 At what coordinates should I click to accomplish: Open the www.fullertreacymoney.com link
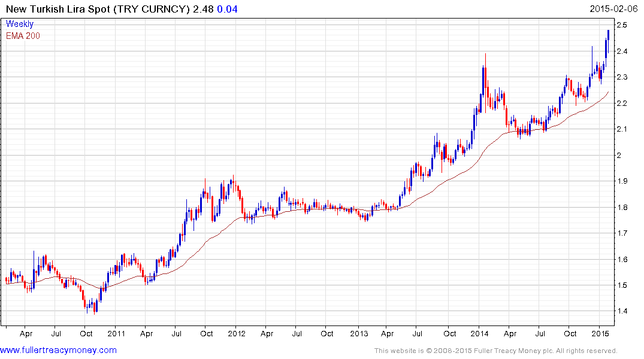(x=58, y=351)
